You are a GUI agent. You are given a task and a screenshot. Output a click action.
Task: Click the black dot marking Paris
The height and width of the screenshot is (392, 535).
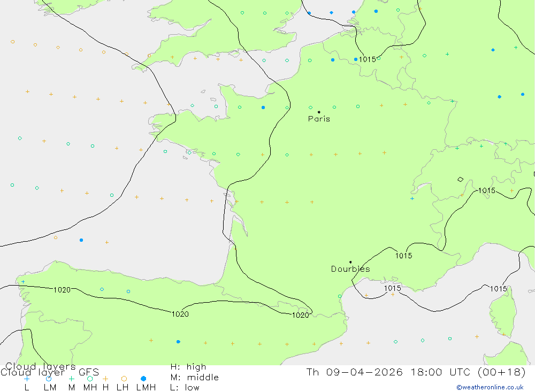319,112
